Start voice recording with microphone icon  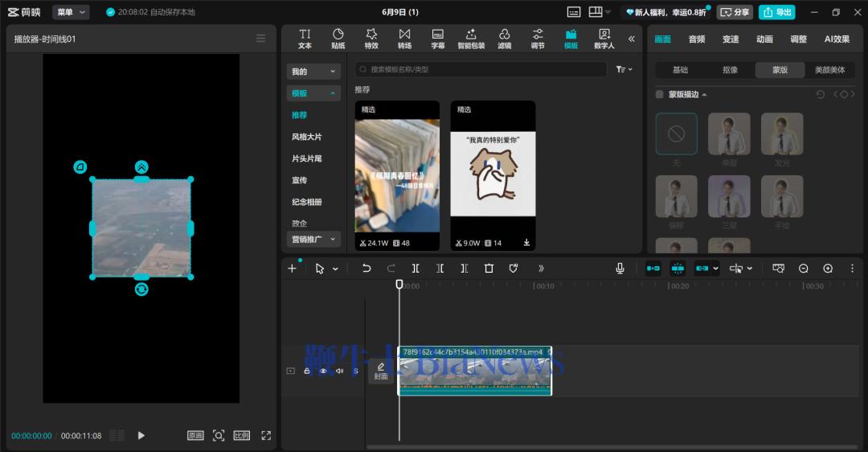[x=620, y=269]
